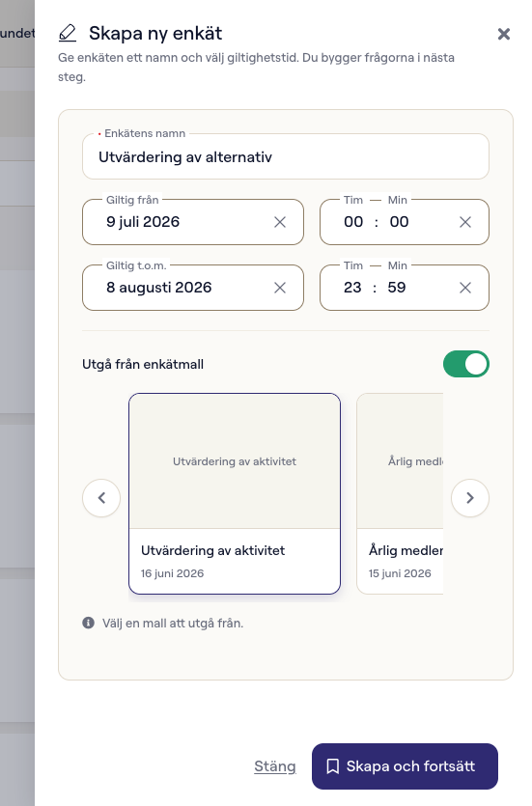This screenshot has width=532, height=806.
Task: Show previous survey template in carousel
Action: pos(101,497)
